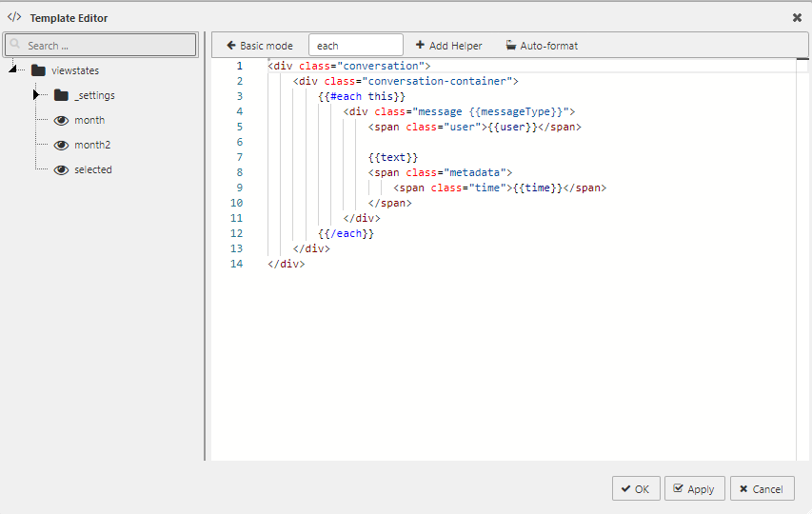The image size is (812, 514).
Task: Apply the template changes
Action: pyautogui.click(x=694, y=488)
